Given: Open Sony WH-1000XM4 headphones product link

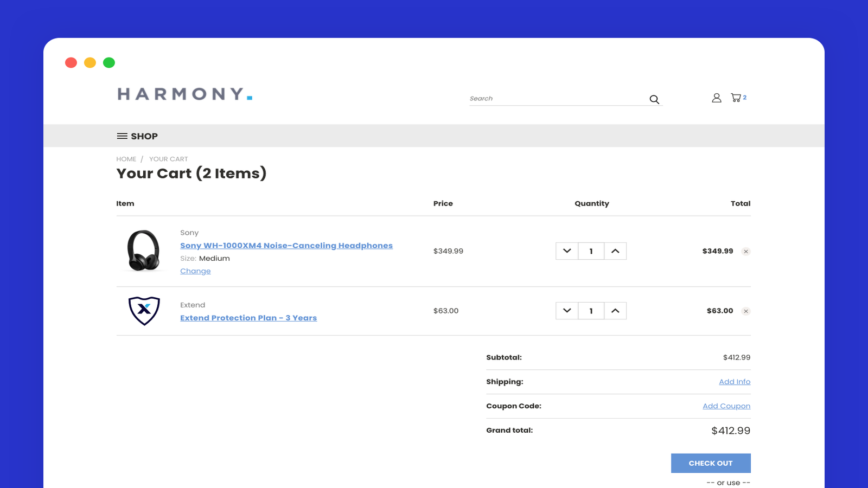Looking at the screenshot, I should 286,246.
